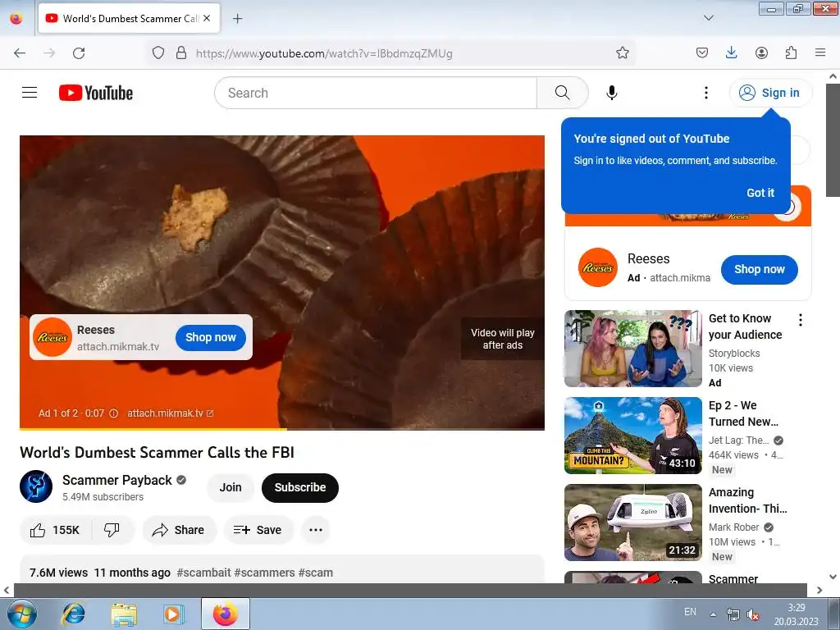The height and width of the screenshot is (630, 840).
Task: Open Amazing Invention video thumbnail
Action: coord(632,523)
